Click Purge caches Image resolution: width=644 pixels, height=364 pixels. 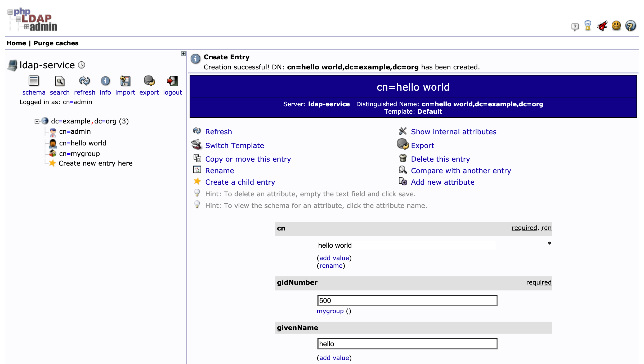56,43
